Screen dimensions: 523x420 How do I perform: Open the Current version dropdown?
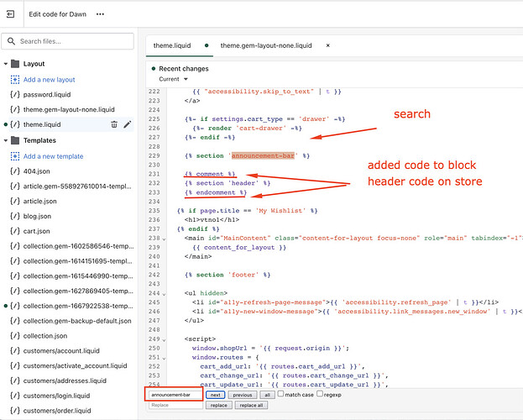coord(174,79)
